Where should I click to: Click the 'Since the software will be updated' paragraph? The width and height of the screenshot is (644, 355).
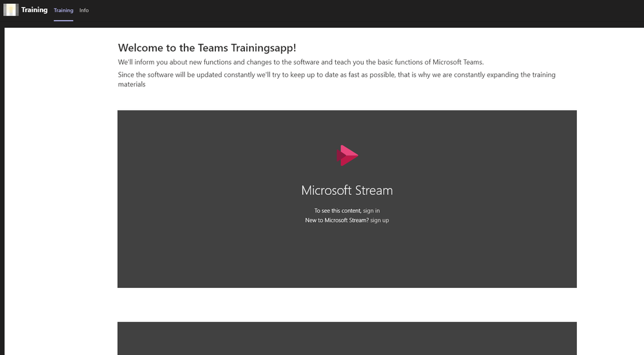pos(337,79)
